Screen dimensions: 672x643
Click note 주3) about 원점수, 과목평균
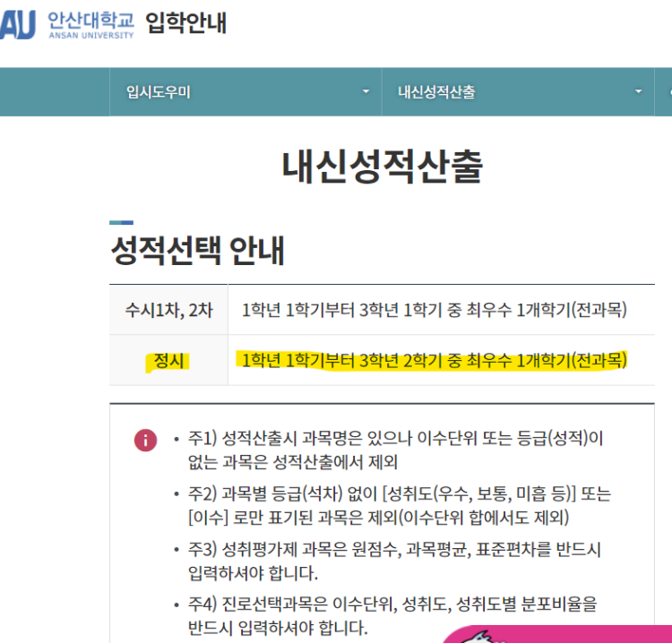click(394, 561)
